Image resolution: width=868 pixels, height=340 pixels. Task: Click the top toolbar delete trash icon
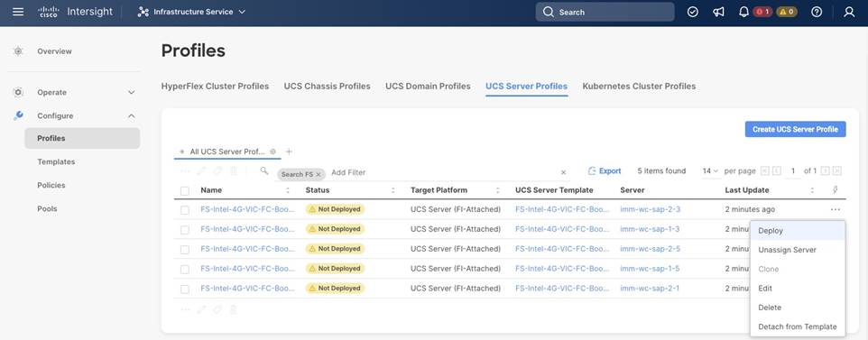point(234,171)
